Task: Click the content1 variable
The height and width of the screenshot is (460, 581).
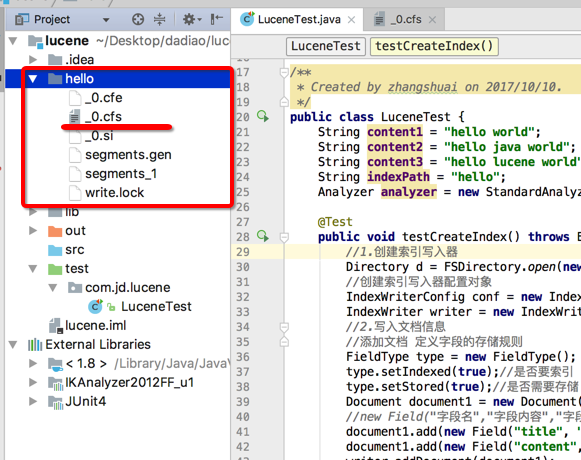Action: coord(395,132)
